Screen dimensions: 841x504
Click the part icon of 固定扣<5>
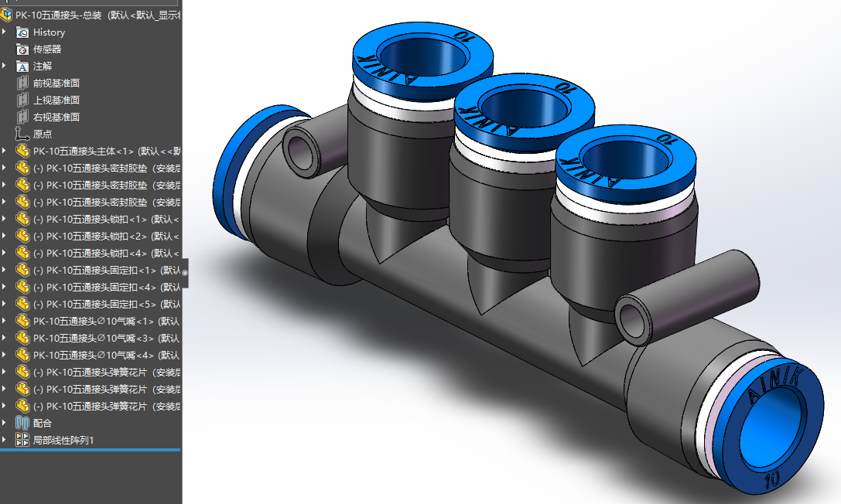[22, 305]
